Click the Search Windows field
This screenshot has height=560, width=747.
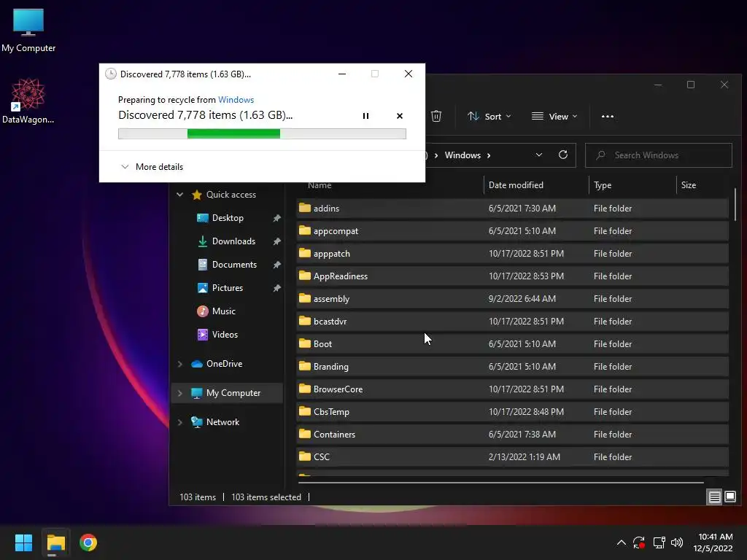tap(659, 155)
